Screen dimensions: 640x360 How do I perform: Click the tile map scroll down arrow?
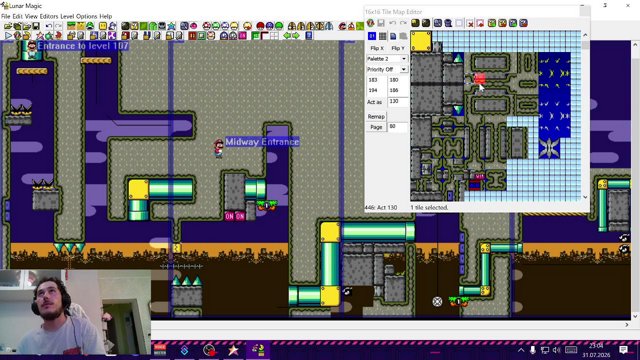pyautogui.click(x=585, y=197)
